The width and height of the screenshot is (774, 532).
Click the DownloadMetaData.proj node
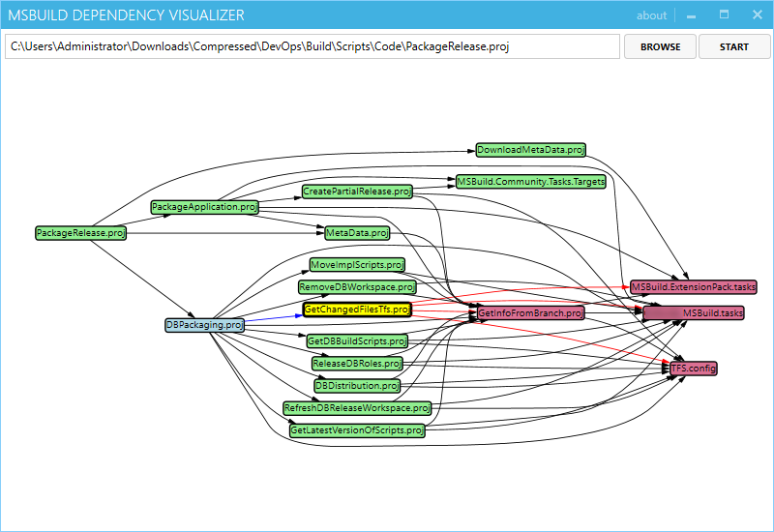pyautogui.click(x=530, y=150)
